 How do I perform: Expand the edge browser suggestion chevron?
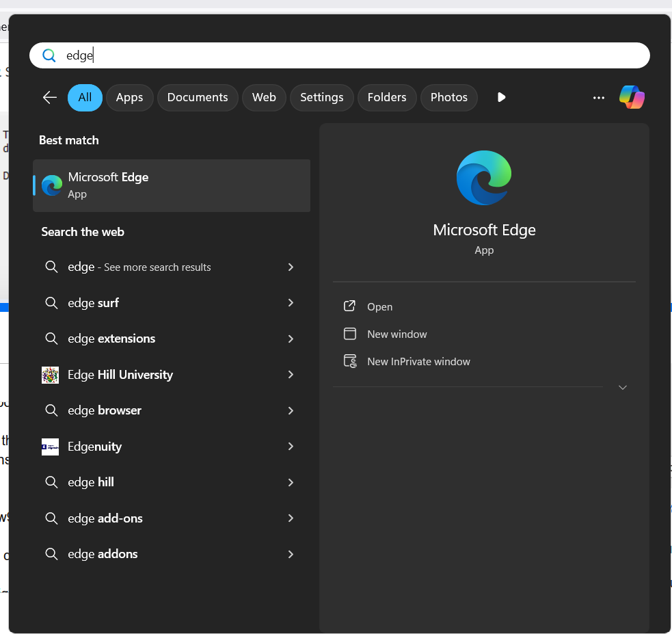291,410
